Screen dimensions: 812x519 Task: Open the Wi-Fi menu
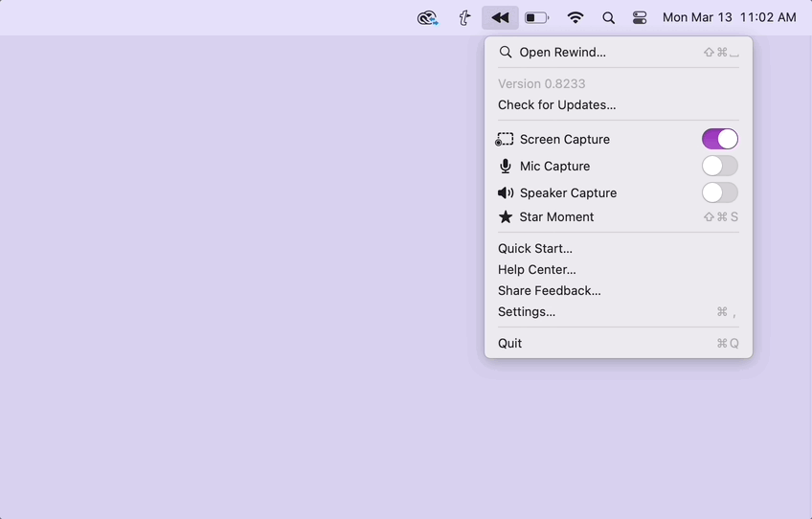coord(575,17)
